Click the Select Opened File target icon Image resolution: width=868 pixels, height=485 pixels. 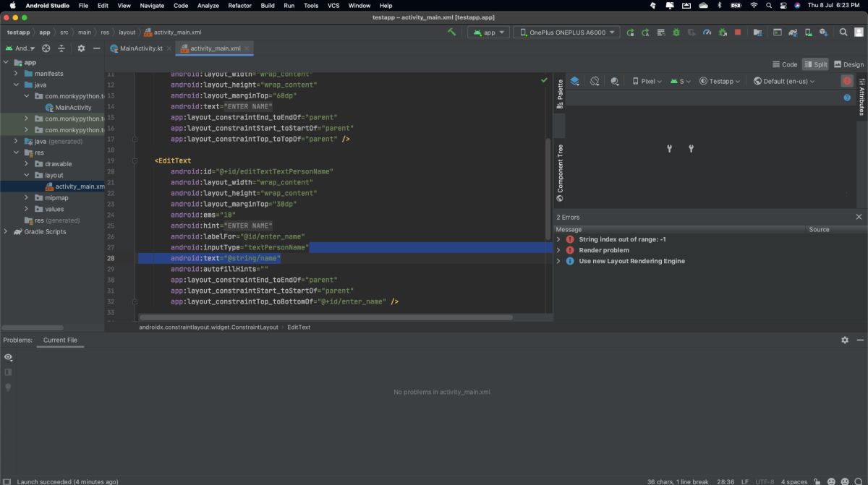[x=46, y=48]
